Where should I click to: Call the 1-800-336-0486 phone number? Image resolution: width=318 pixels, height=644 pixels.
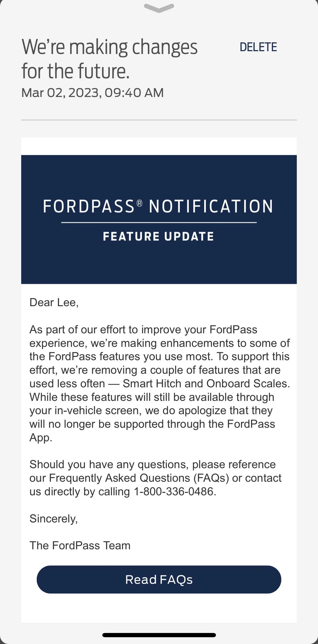coord(174,492)
